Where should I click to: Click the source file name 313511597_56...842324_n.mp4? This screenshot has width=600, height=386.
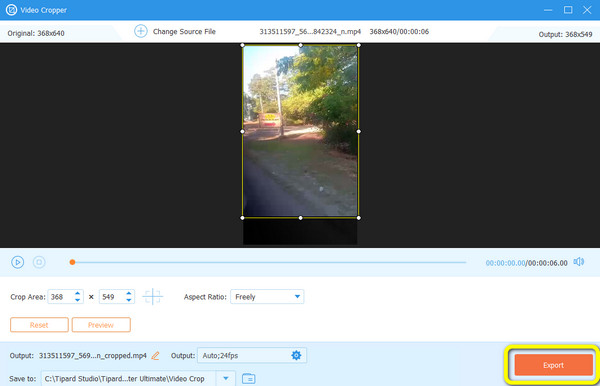click(x=310, y=31)
